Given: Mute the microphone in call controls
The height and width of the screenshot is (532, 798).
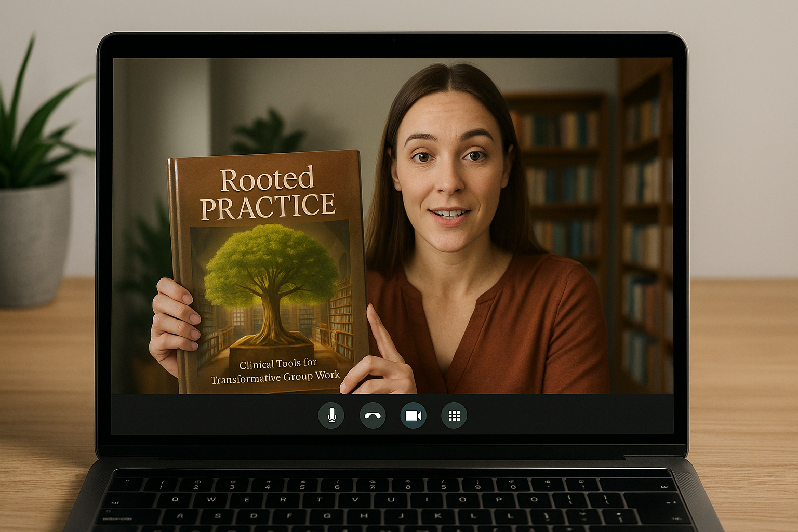Looking at the screenshot, I should tap(331, 416).
